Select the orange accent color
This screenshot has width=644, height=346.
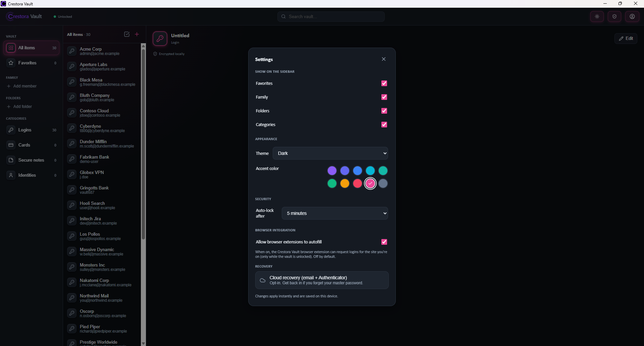(345, 183)
